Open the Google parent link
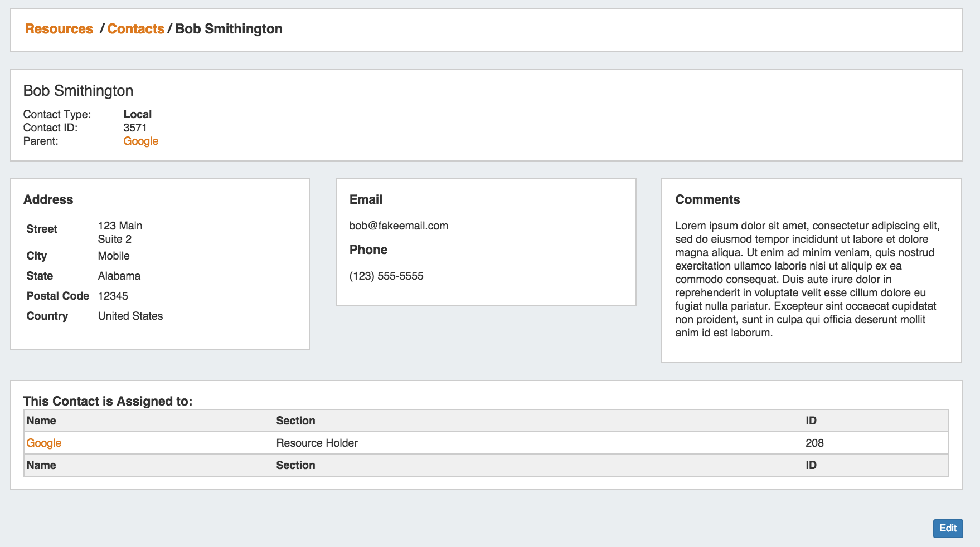The height and width of the screenshot is (547, 980). pyautogui.click(x=140, y=141)
